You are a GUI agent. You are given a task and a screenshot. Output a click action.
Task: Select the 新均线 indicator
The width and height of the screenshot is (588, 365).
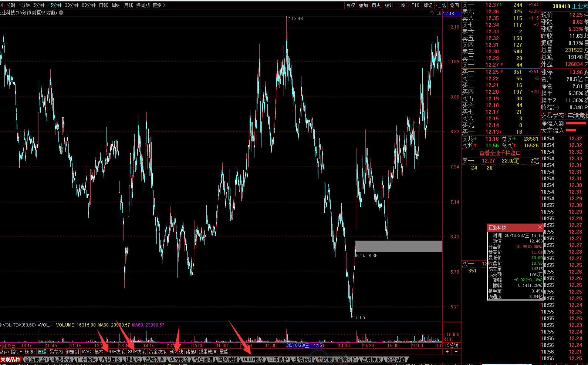[176, 352]
